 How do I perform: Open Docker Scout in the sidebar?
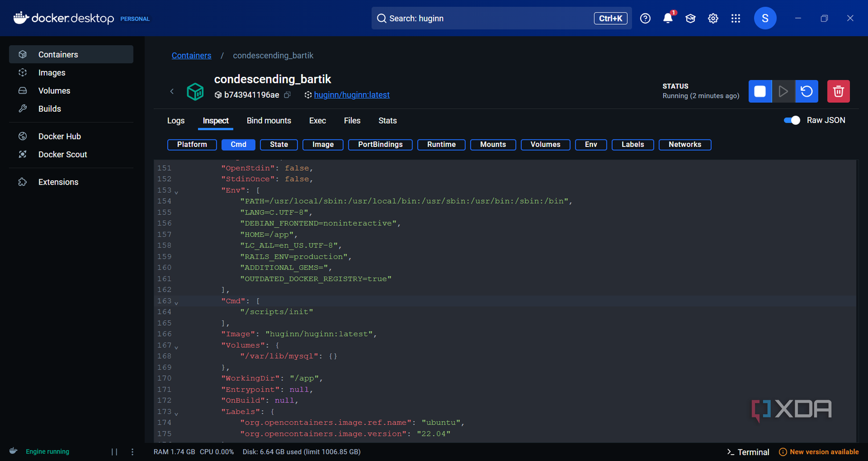(71, 154)
